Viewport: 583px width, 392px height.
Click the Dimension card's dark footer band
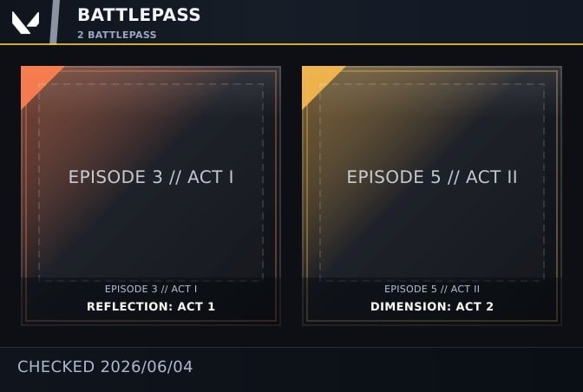click(432, 301)
